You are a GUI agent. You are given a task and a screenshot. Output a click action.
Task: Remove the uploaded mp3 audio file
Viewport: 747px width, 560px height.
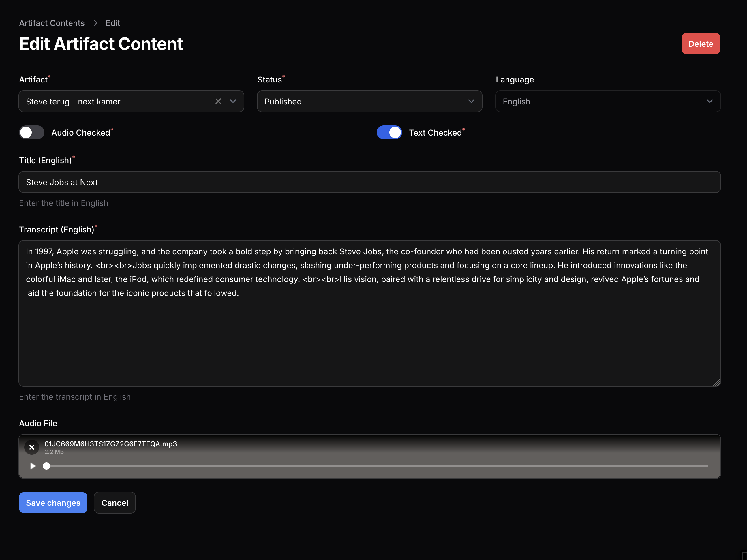coord(32,447)
